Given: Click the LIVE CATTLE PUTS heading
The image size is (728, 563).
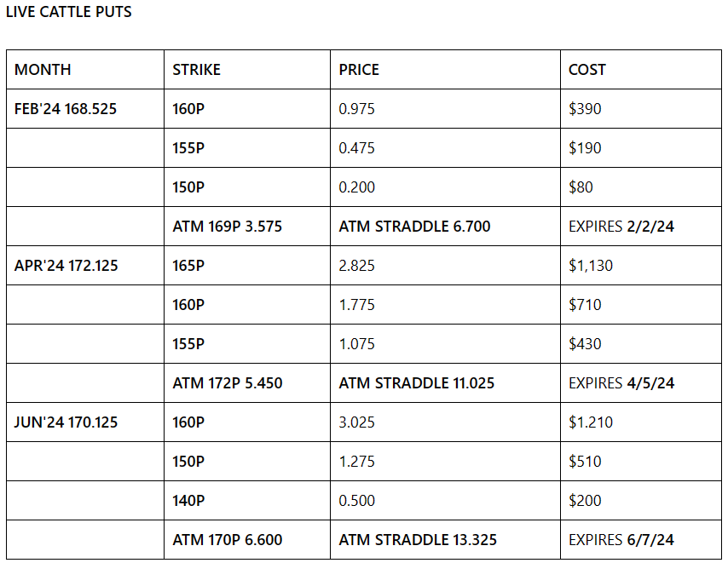Looking at the screenshot, I should (69, 13).
